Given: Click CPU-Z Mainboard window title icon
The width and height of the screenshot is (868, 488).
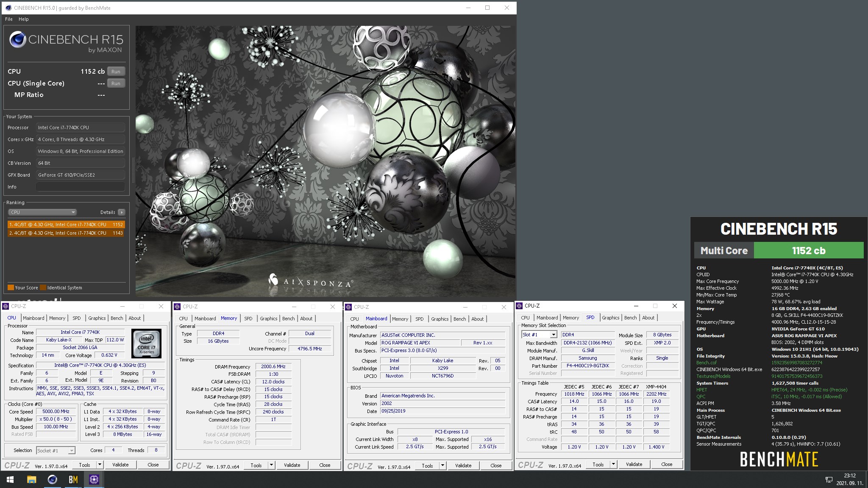Looking at the screenshot, I should 349,307.
